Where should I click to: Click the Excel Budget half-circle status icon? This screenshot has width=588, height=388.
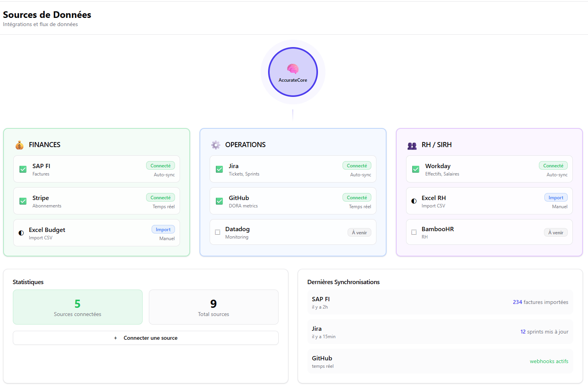[21, 233]
